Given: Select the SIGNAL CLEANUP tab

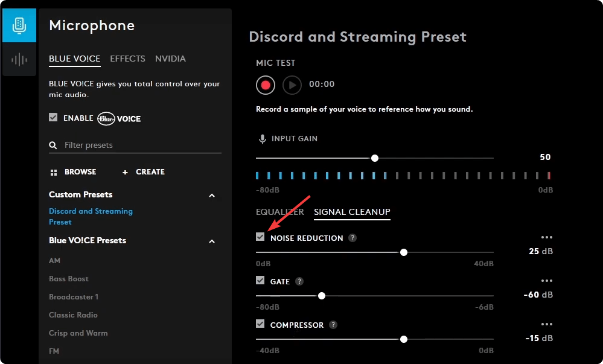Looking at the screenshot, I should (352, 212).
